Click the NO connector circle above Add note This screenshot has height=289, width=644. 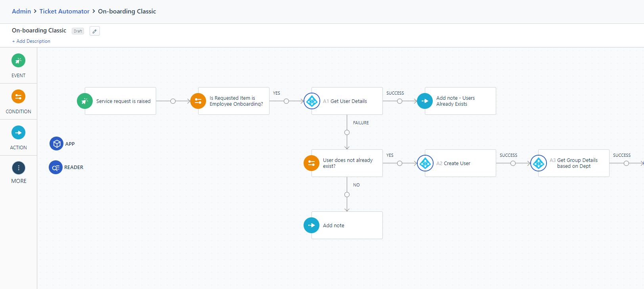pos(347,195)
